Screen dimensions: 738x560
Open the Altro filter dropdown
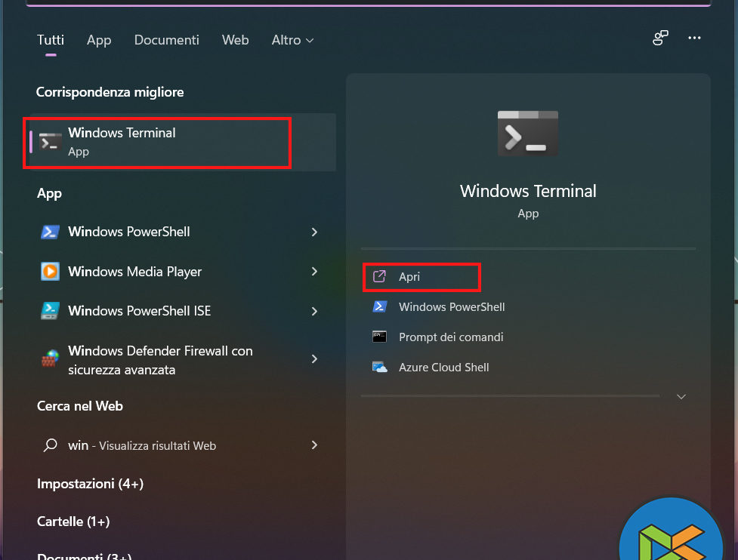pyautogui.click(x=292, y=40)
